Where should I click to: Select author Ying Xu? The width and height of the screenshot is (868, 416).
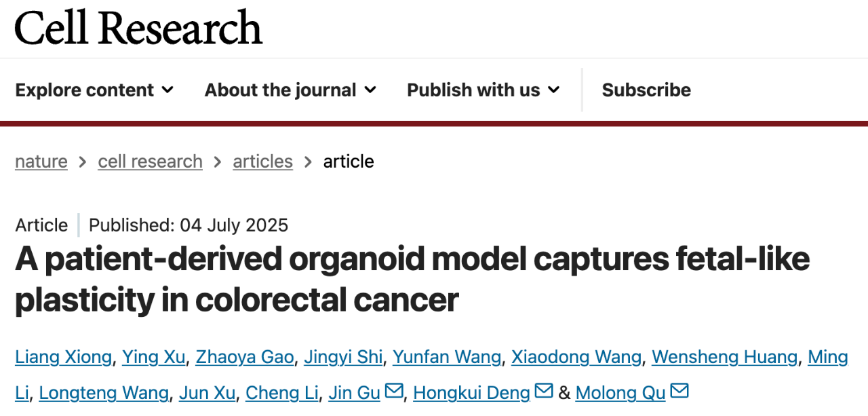153,357
